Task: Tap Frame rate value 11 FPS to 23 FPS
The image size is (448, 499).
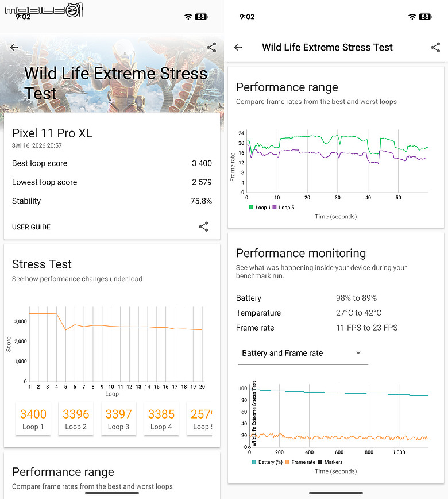Action: pos(367,328)
